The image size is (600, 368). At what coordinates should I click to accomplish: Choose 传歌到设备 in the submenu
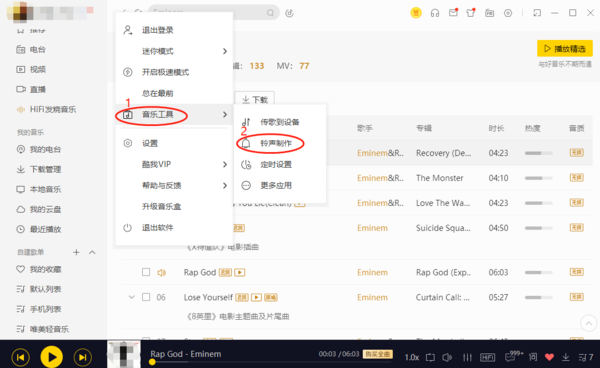coord(280,122)
